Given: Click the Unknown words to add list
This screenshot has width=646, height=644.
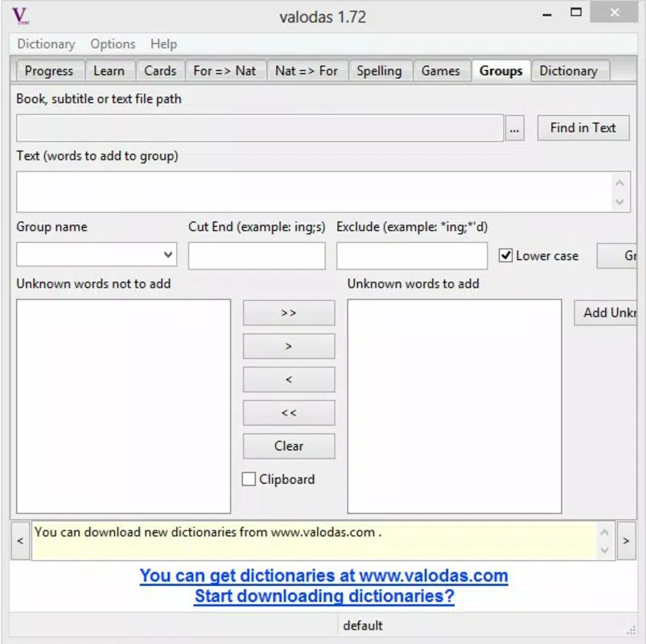Looking at the screenshot, I should click(x=455, y=407).
